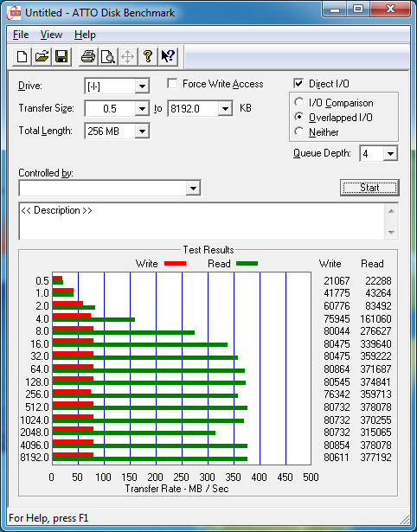The image size is (417, 532).
Task: Click the window resize grip in status bar
Action: pos(405,519)
